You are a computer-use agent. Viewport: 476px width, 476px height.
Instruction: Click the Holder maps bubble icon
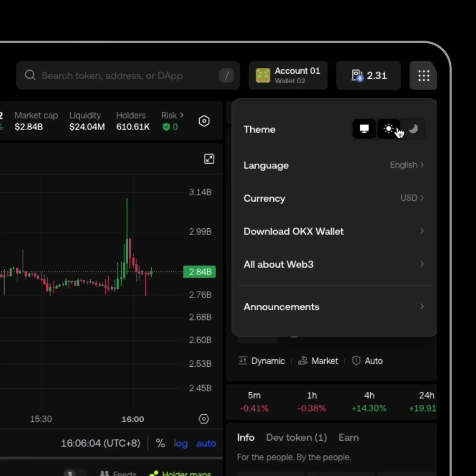pos(154,473)
